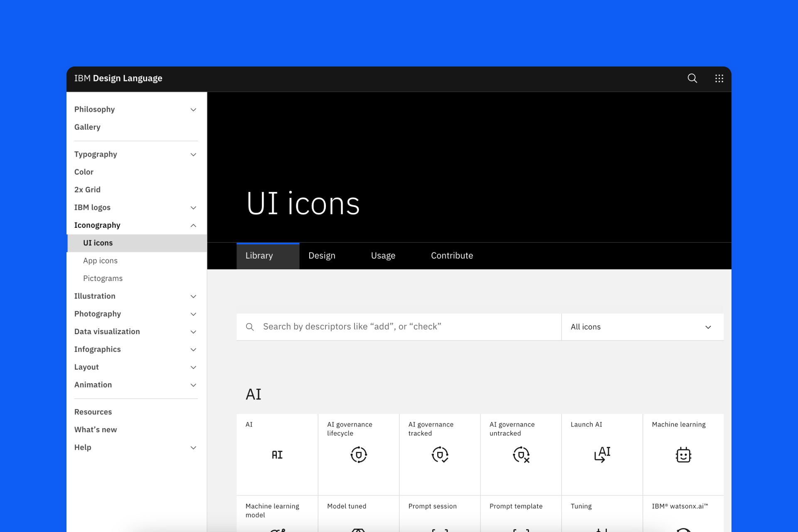Open the All icons filter dropdown

click(642, 327)
